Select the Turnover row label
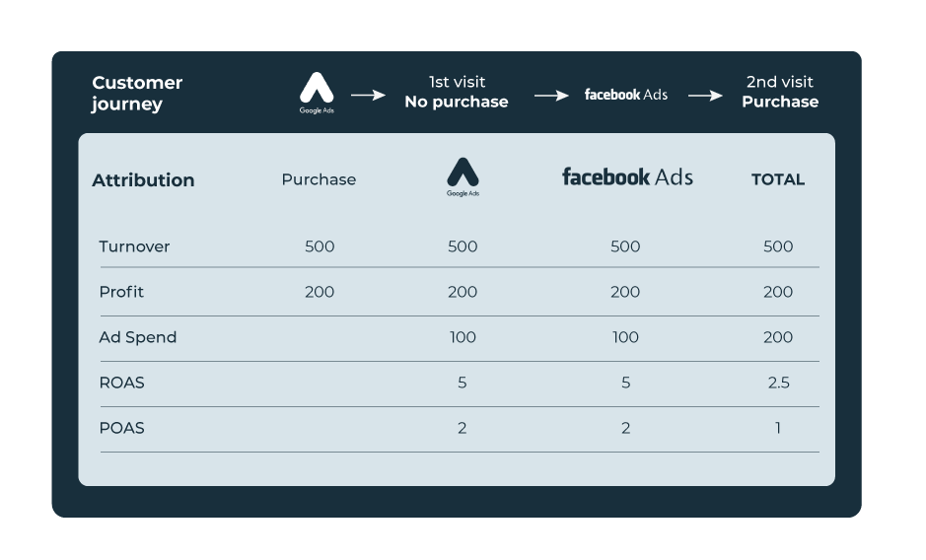 pyautogui.click(x=134, y=246)
